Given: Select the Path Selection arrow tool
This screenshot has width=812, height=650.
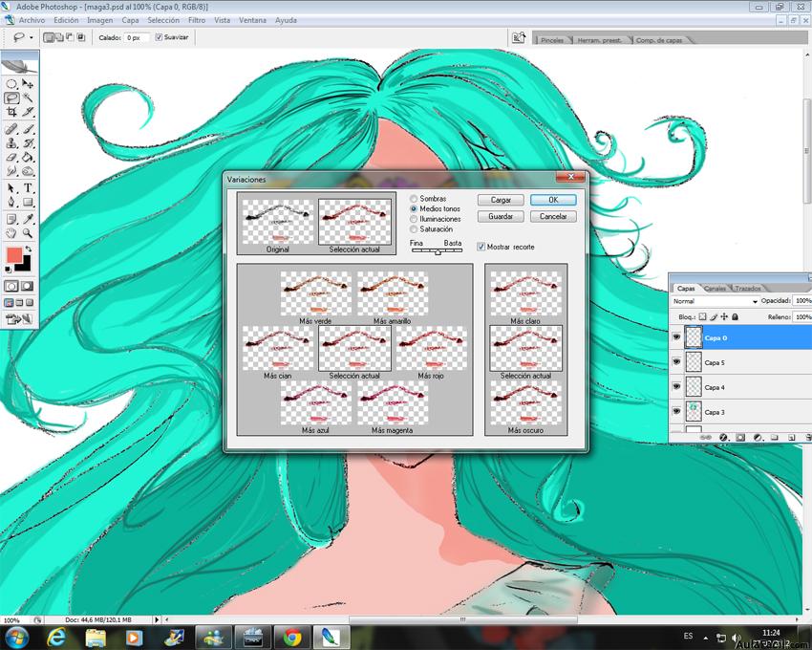Looking at the screenshot, I should pyautogui.click(x=11, y=188).
